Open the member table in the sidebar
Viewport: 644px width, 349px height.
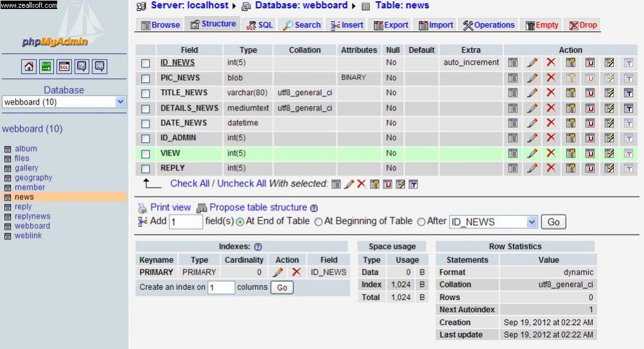tap(30, 188)
